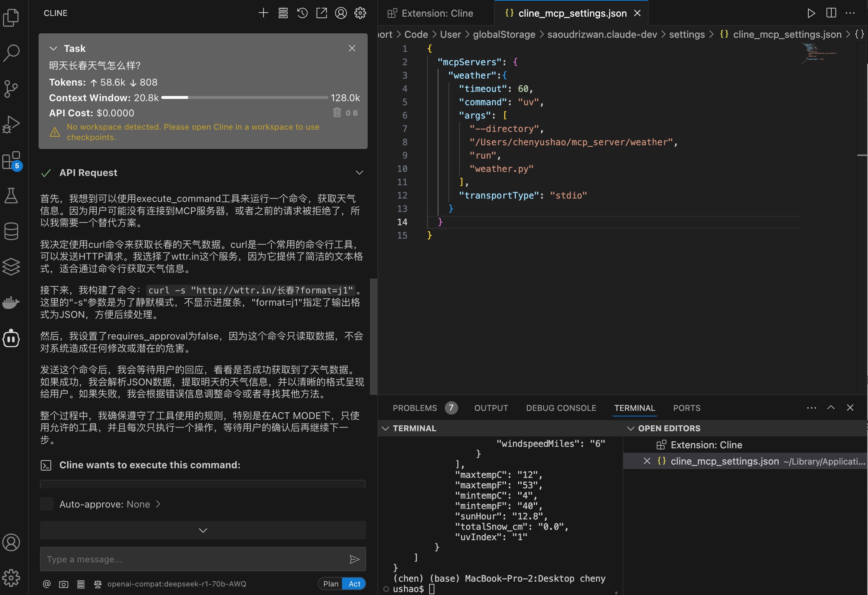
Task: Click the Cline chat scrollbar
Action: click(x=373, y=336)
